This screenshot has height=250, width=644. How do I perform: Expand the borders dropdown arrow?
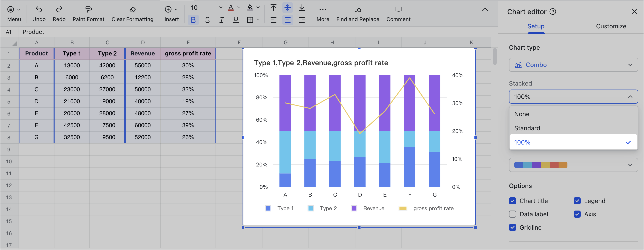258,20
